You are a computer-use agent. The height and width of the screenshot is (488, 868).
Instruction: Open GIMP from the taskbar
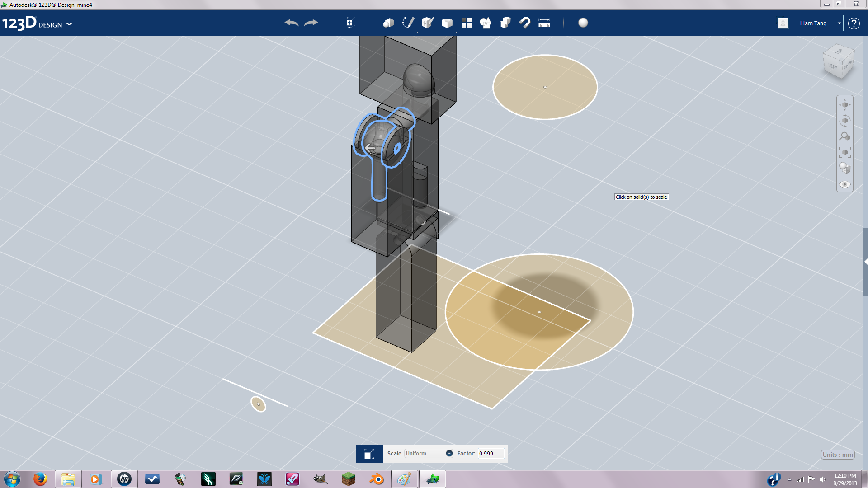(321, 479)
